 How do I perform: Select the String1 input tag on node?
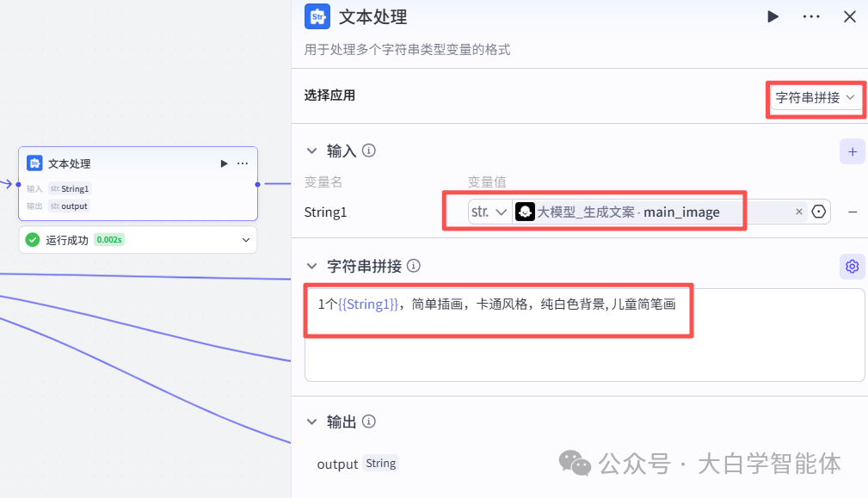70,188
